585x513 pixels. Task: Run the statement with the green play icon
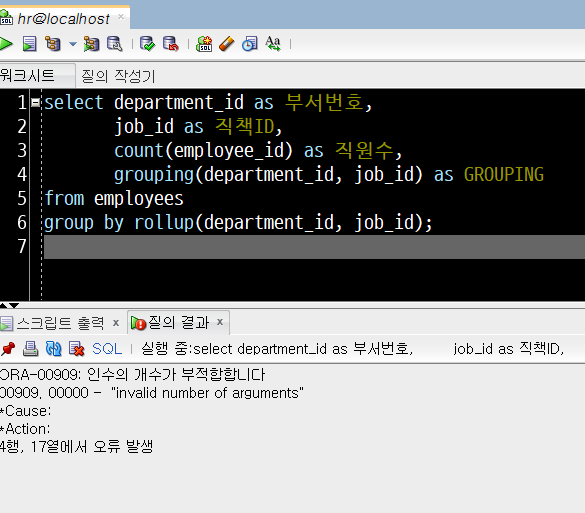(5, 44)
